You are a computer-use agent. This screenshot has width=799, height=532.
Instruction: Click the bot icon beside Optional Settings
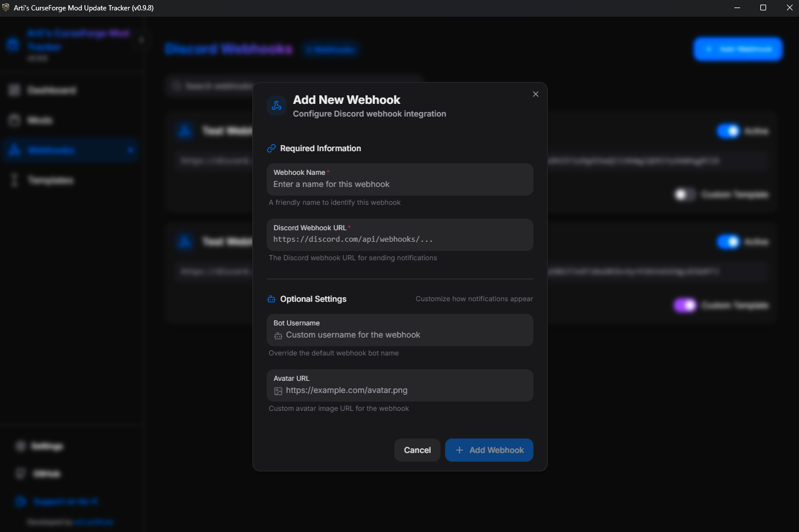(271, 299)
